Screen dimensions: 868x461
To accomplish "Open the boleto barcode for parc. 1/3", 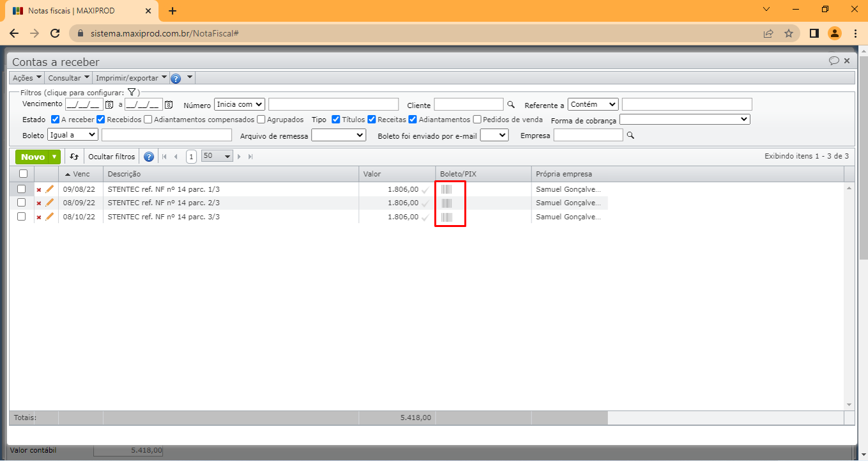I will 446,189.
